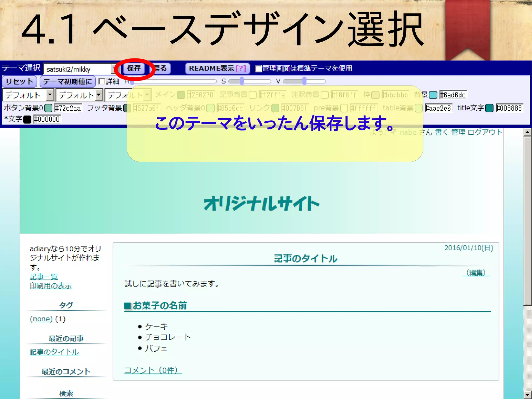
Task: Click the 保存 save button
Action: pos(134,69)
